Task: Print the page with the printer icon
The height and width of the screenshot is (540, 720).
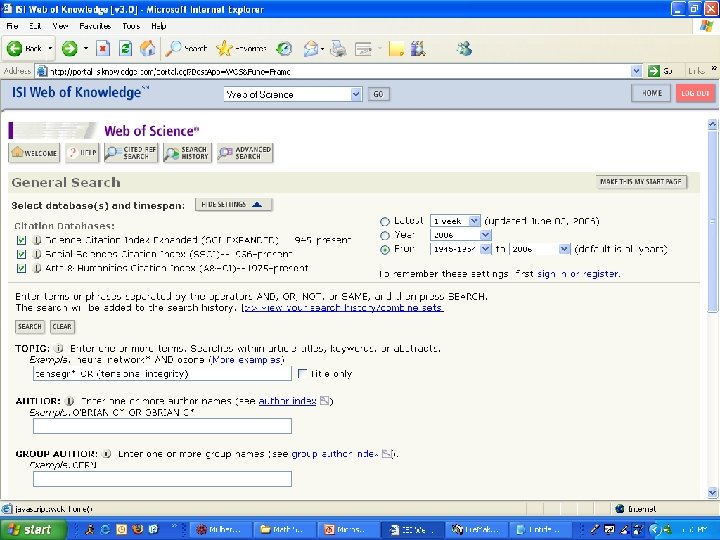Action: pyautogui.click(x=338, y=48)
